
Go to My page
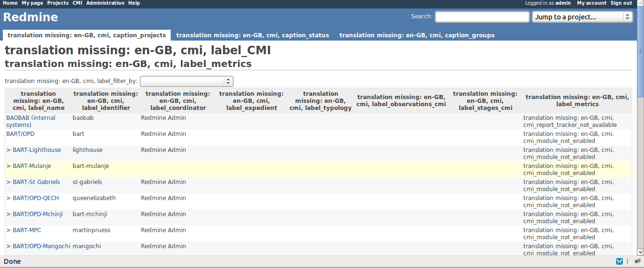click(33, 3)
